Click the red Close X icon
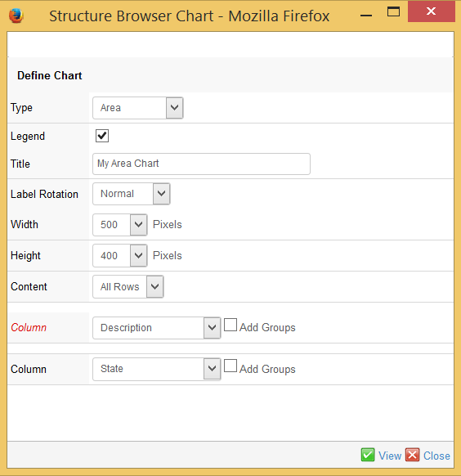The height and width of the screenshot is (476, 461). tap(413, 455)
